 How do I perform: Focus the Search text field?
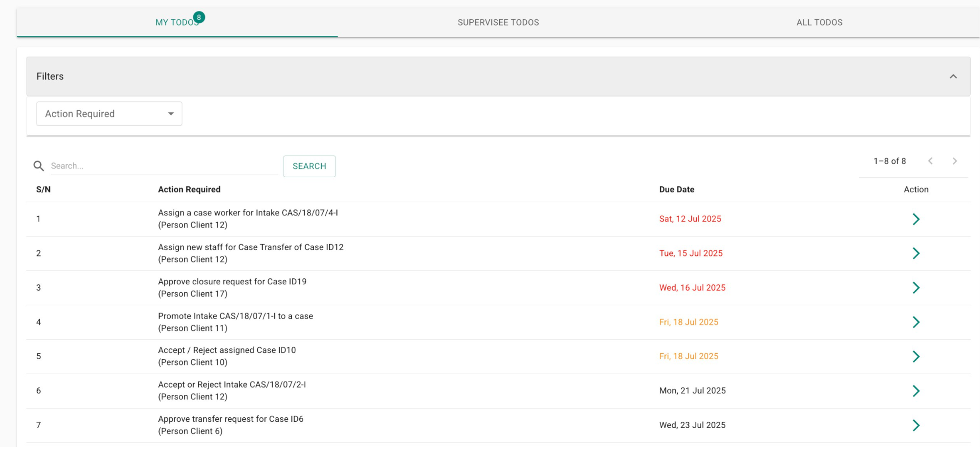[x=164, y=166]
